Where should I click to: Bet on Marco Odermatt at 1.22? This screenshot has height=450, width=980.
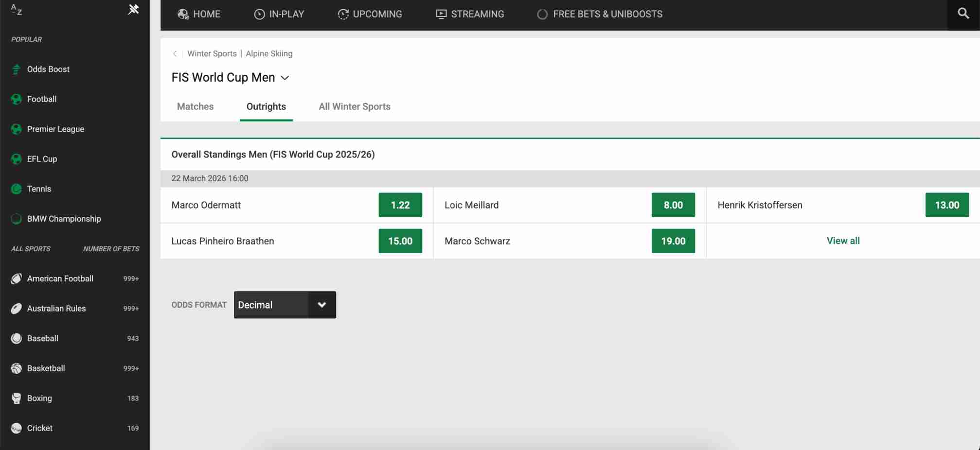pyautogui.click(x=400, y=205)
